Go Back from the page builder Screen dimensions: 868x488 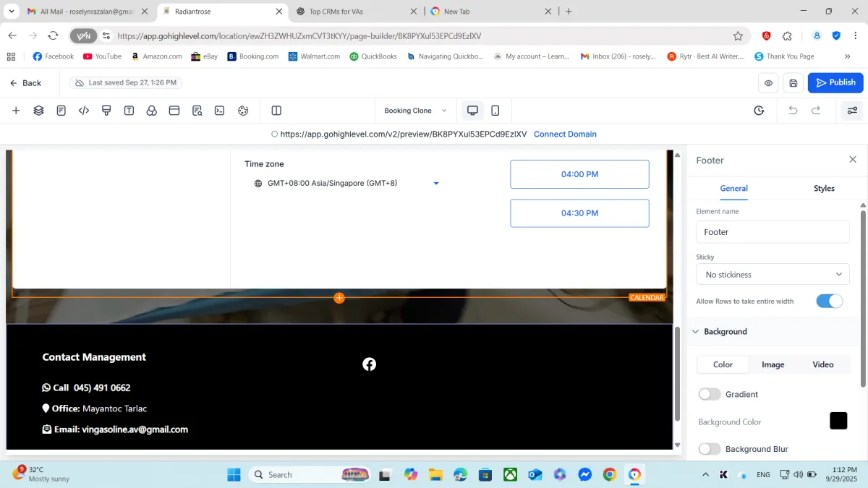[25, 83]
